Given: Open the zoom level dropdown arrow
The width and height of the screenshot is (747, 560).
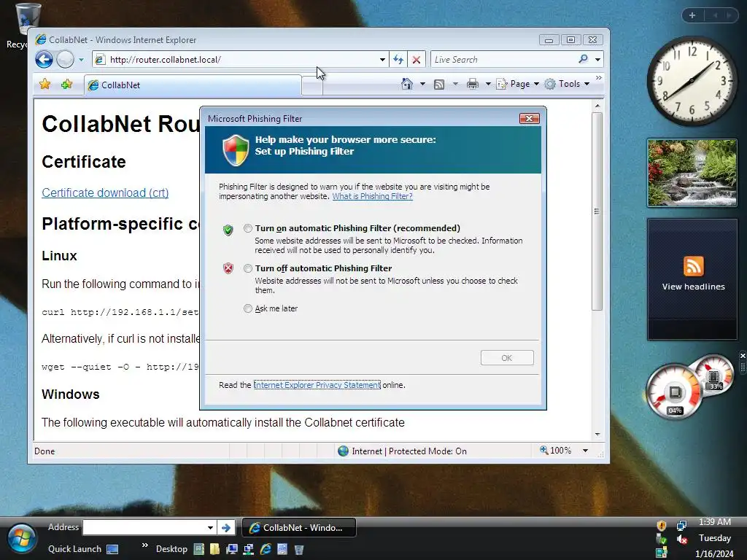Looking at the screenshot, I should [585, 451].
